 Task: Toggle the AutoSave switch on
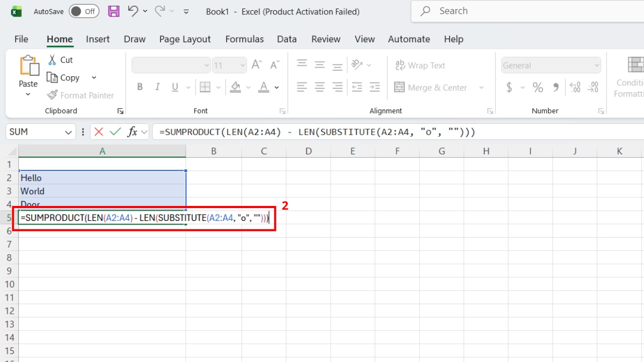83,11
